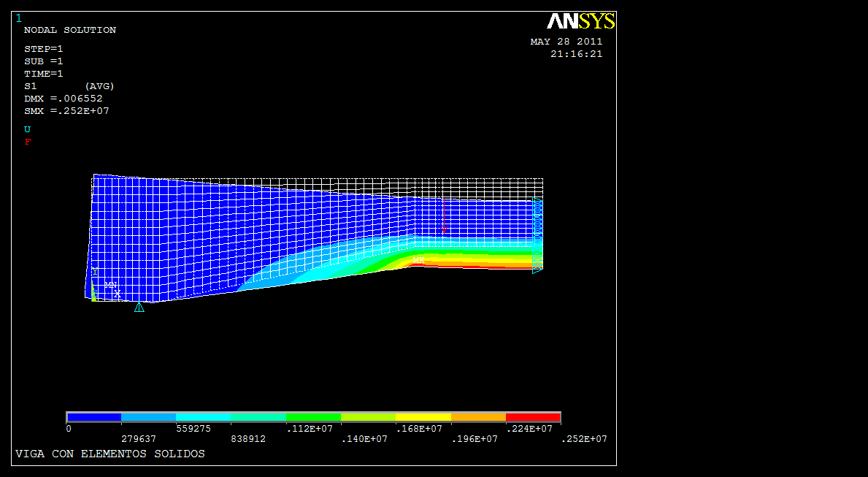Click the dark blue legend swatch

click(93, 417)
